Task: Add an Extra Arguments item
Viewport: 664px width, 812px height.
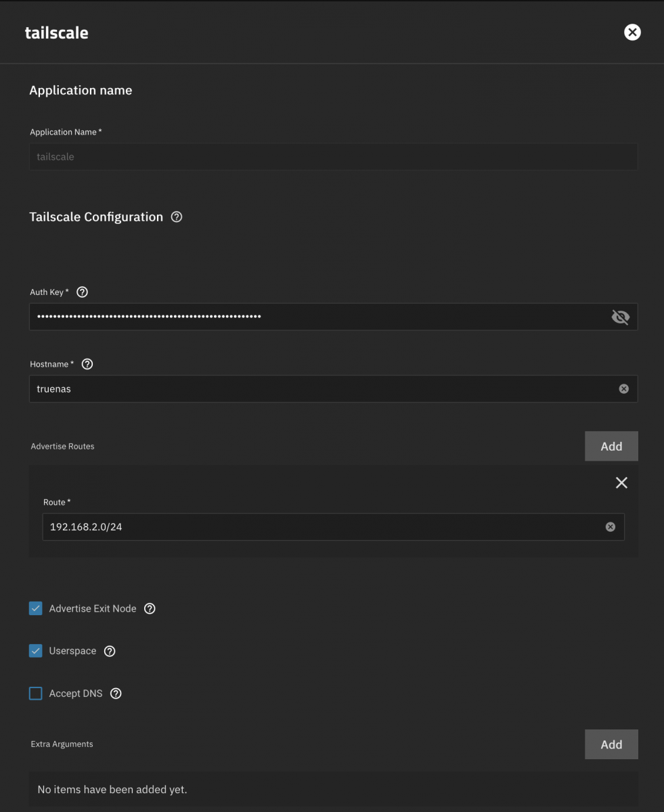Action: tap(611, 744)
